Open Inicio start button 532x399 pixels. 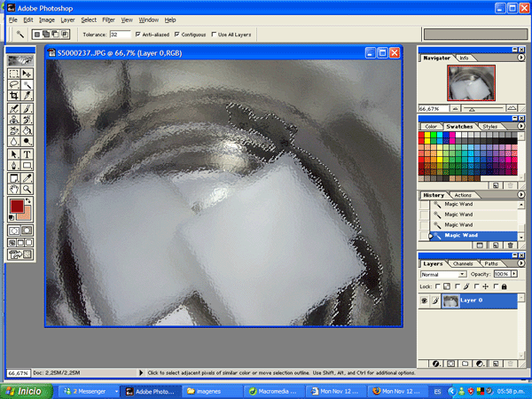[27, 391]
